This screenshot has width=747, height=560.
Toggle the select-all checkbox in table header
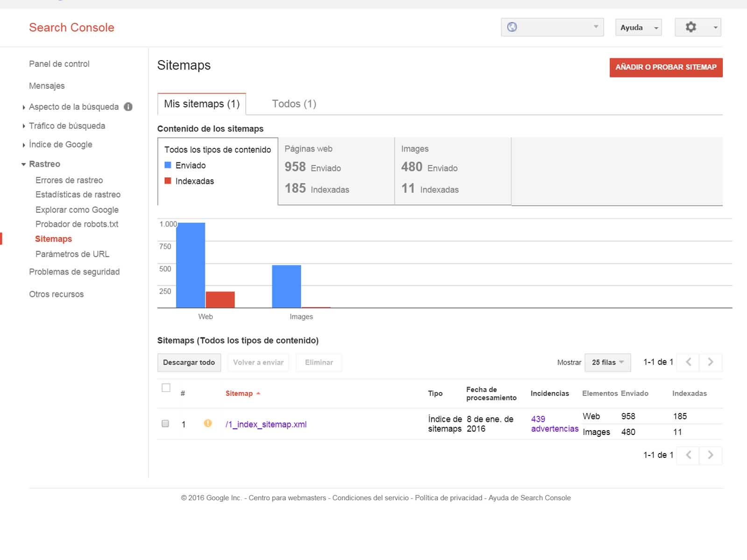point(166,388)
